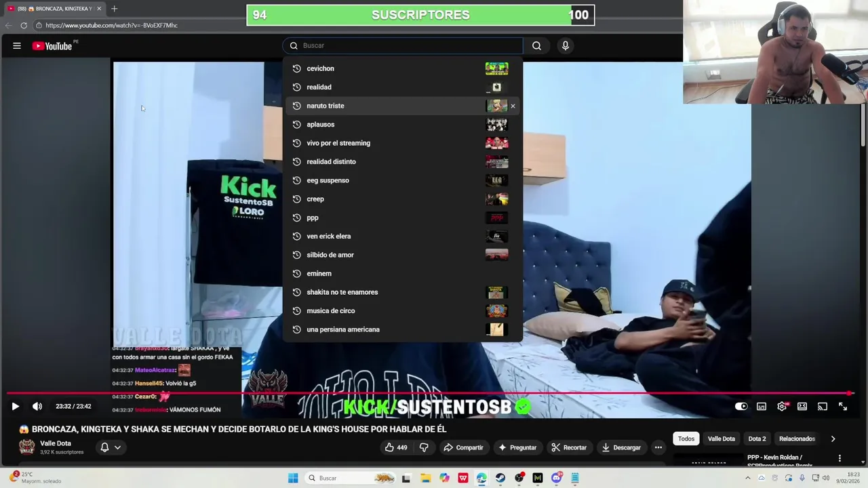This screenshot has height=488, width=868.
Task: Share the video via Compartir
Action: [463, 447]
